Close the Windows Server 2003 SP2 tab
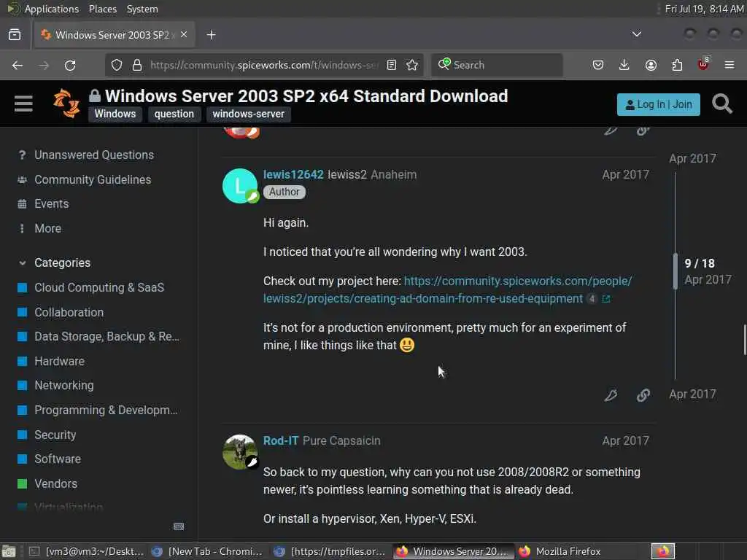 click(184, 35)
